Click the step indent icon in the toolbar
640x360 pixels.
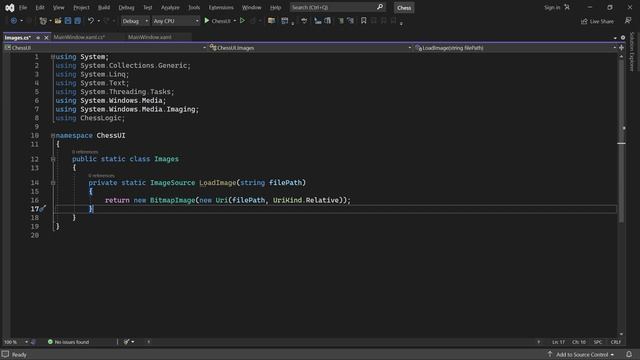(318, 21)
